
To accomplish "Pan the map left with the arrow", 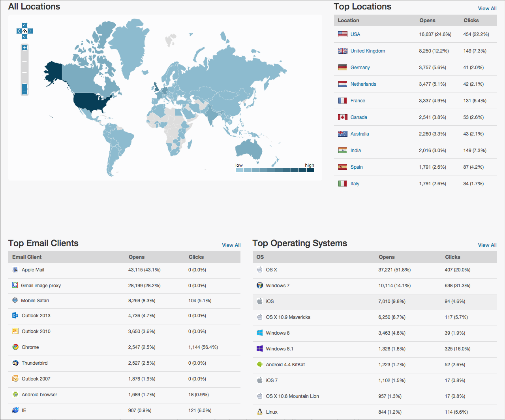I will [x=19, y=31].
